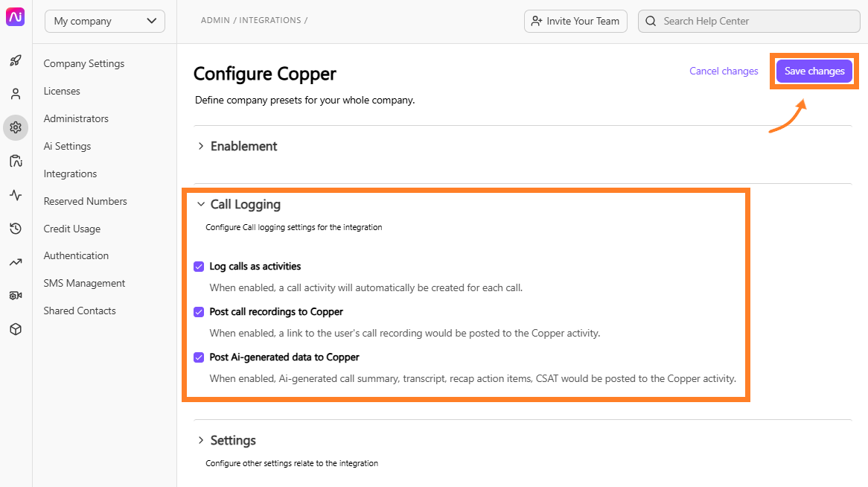
Task: Open Shared Contacts menu item
Action: (x=80, y=311)
